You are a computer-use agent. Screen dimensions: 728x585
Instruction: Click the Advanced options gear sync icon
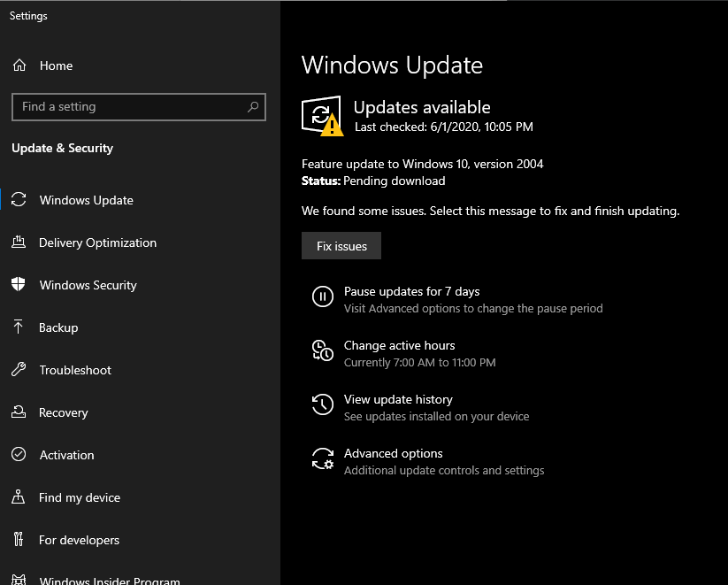[323, 458]
